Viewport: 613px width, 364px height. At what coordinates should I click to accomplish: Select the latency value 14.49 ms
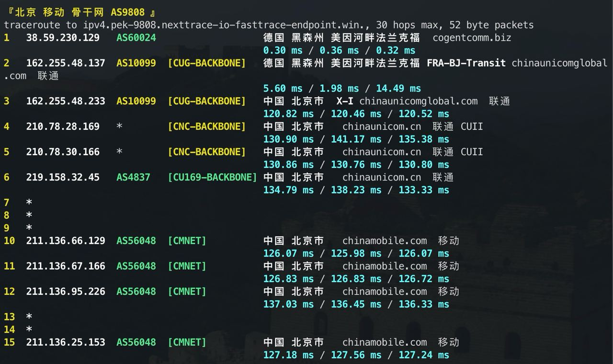click(x=398, y=89)
